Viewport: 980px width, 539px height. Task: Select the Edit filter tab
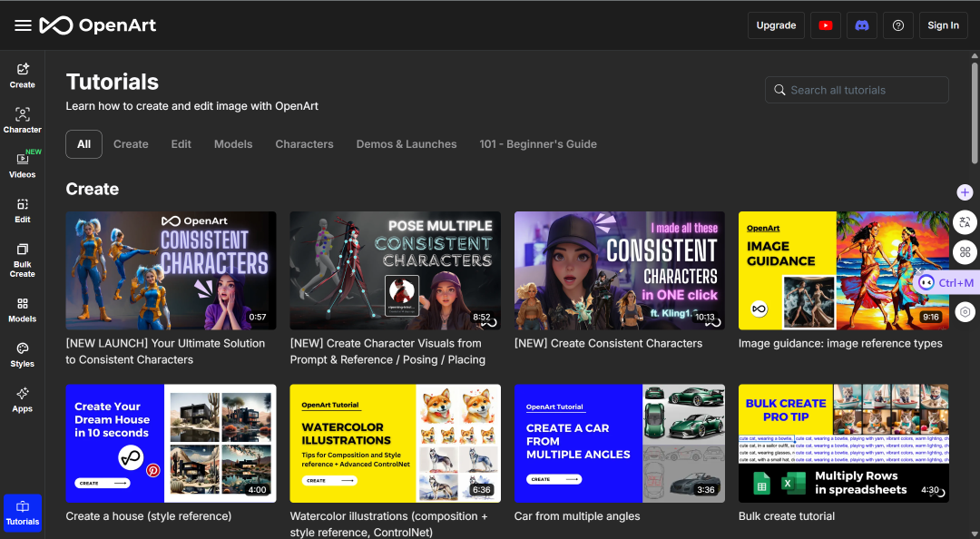tap(181, 144)
